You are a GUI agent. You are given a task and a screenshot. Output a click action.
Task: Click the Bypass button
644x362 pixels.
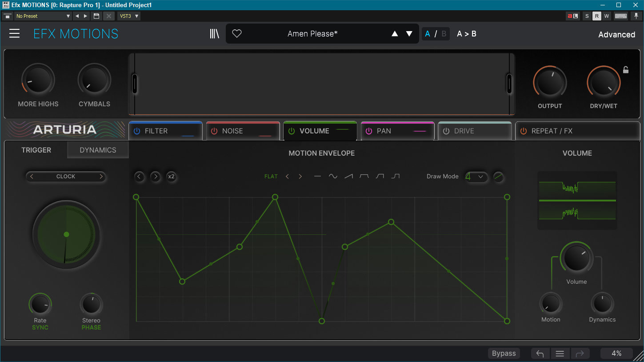pos(504,354)
